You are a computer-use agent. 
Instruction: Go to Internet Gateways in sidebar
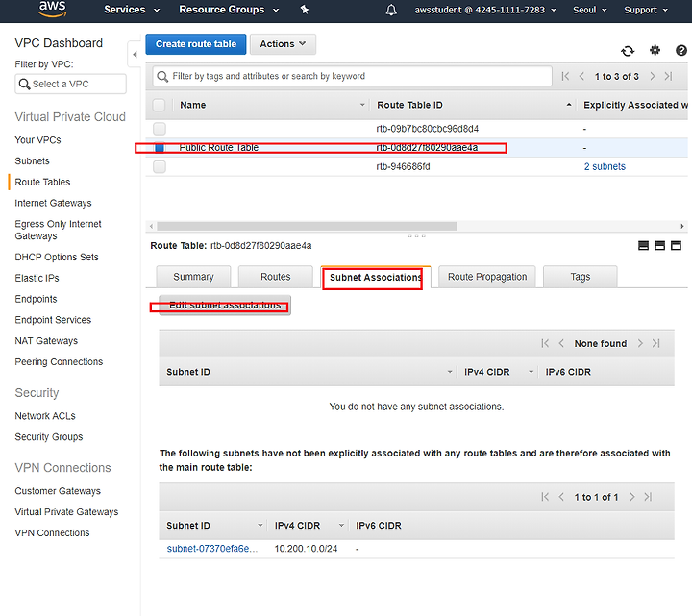(x=53, y=203)
